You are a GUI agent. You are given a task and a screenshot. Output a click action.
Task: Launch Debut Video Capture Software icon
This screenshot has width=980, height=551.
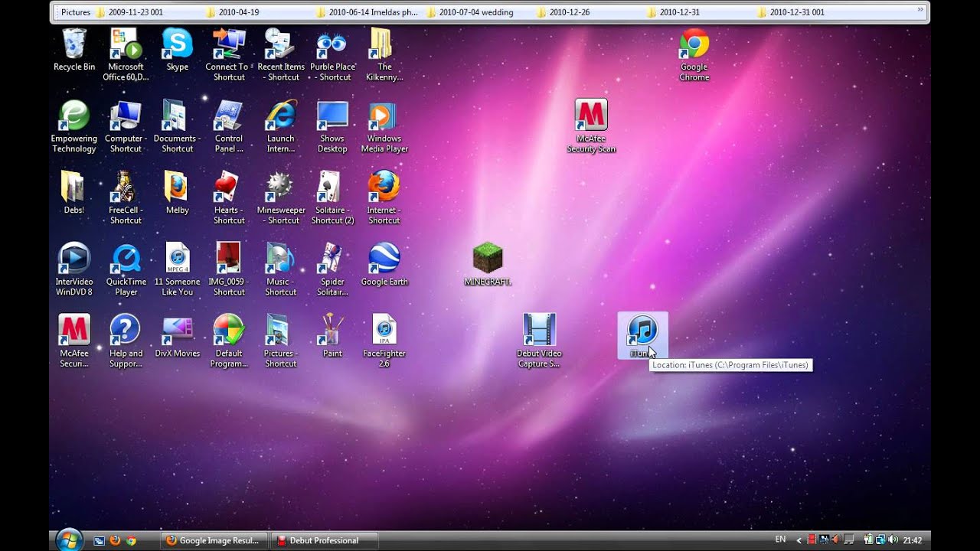pyautogui.click(x=539, y=341)
